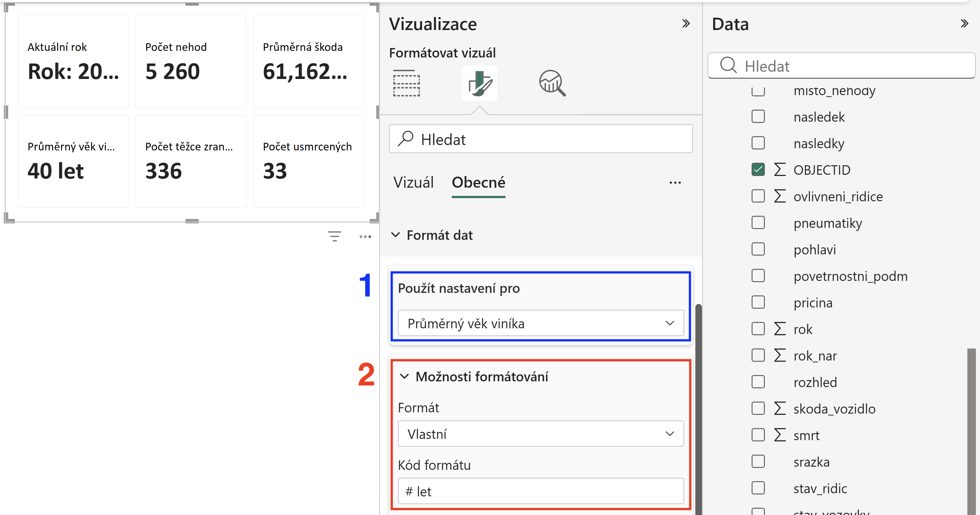The width and height of the screenshot is (980, 515).
Task: Collapse the Možnosti formátování section
Action: (404, 376)
